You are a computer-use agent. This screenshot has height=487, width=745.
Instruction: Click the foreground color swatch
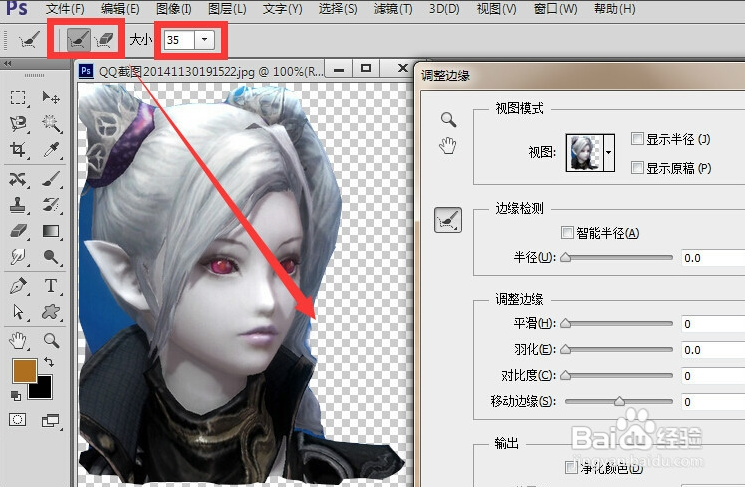(x=25, y=371)
